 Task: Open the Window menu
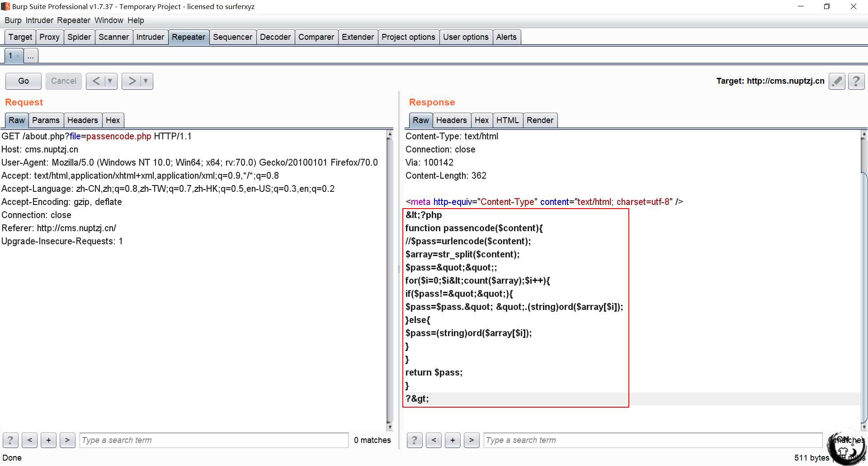109,20
